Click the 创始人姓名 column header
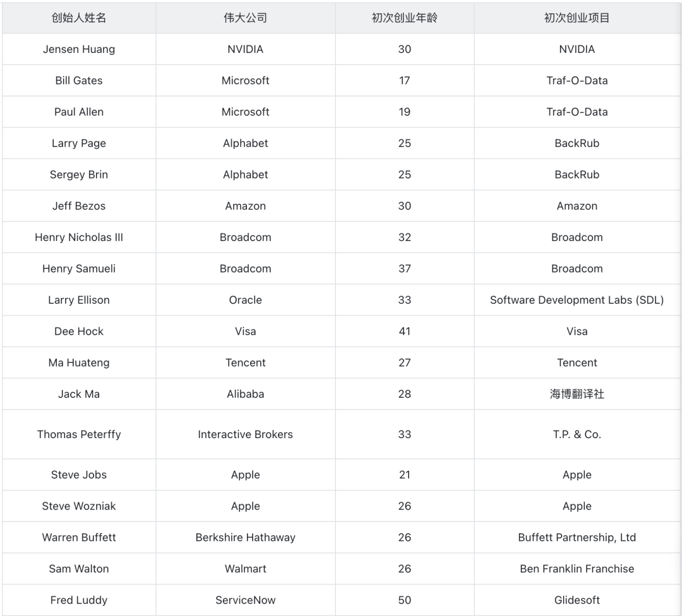 79,18
